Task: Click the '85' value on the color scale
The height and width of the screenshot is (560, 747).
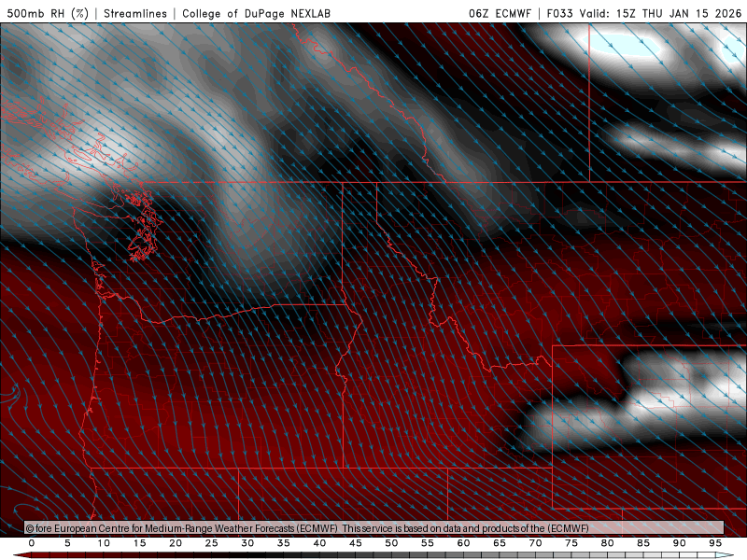Action: [643, 543]
